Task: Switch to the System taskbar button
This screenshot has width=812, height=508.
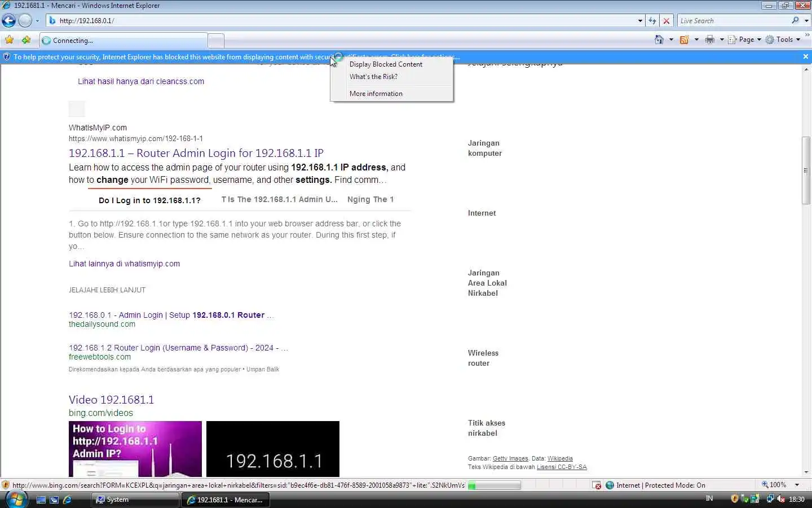Action: click(x=135, y=500)
